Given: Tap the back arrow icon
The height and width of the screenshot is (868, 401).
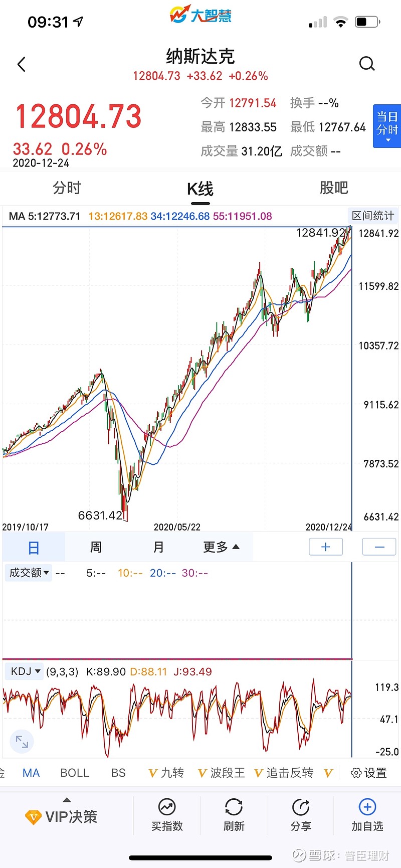Looking at the screenshot, I should click(21, 65).
